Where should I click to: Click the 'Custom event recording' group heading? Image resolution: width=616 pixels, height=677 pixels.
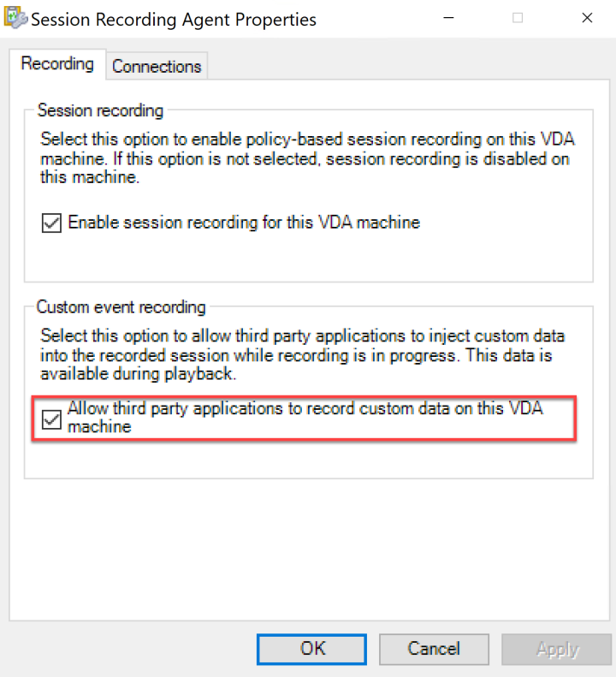[121, 306]
